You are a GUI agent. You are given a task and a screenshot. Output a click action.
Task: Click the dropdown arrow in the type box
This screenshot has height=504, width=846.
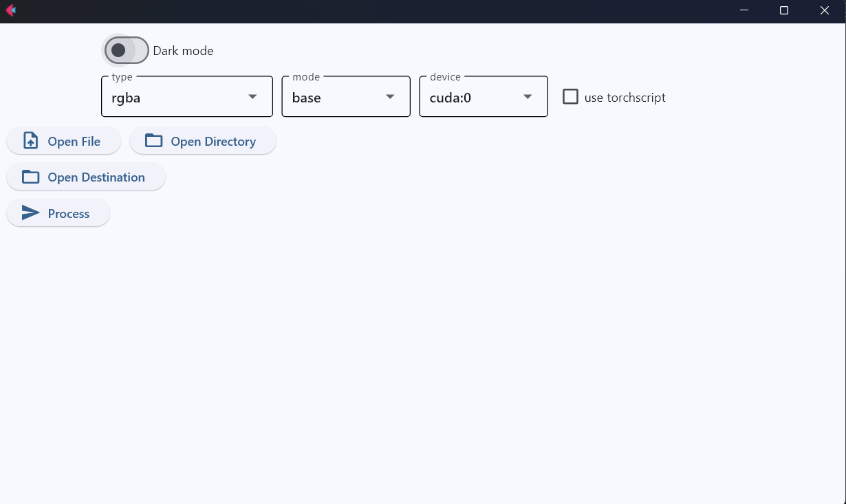pyautogui.click(x=252, y=97)
